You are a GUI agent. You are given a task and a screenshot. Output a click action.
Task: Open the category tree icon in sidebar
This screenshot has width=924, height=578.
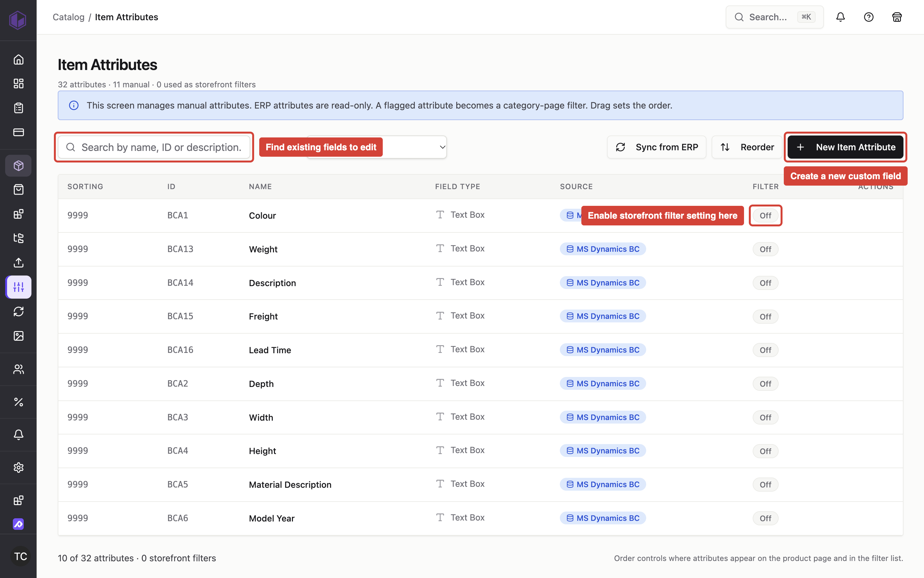click(18, 238)
